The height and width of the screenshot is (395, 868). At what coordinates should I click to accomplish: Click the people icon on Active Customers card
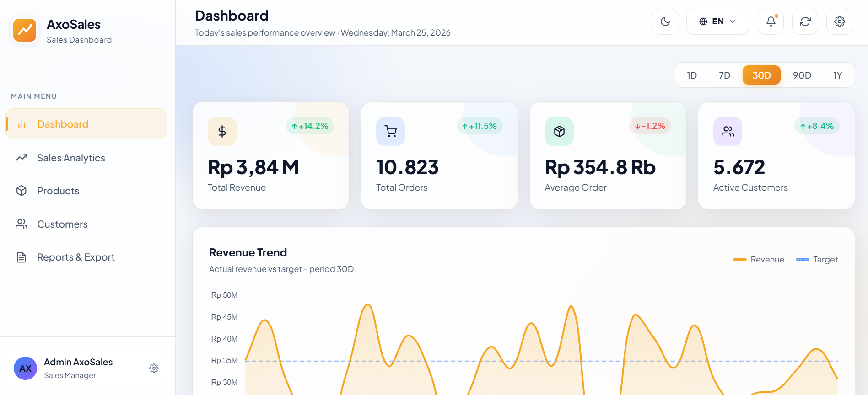(x=728, y=132)
